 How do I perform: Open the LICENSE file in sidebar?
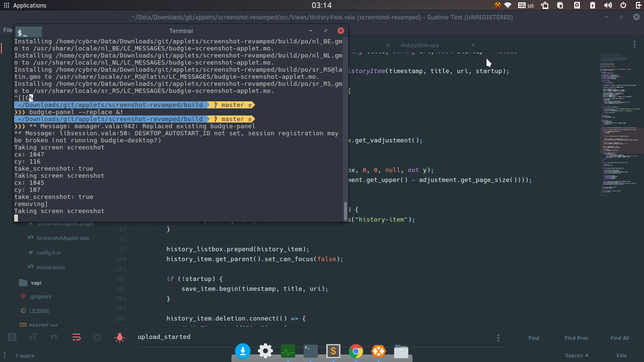pyautogui.click(x=39, y=311)
